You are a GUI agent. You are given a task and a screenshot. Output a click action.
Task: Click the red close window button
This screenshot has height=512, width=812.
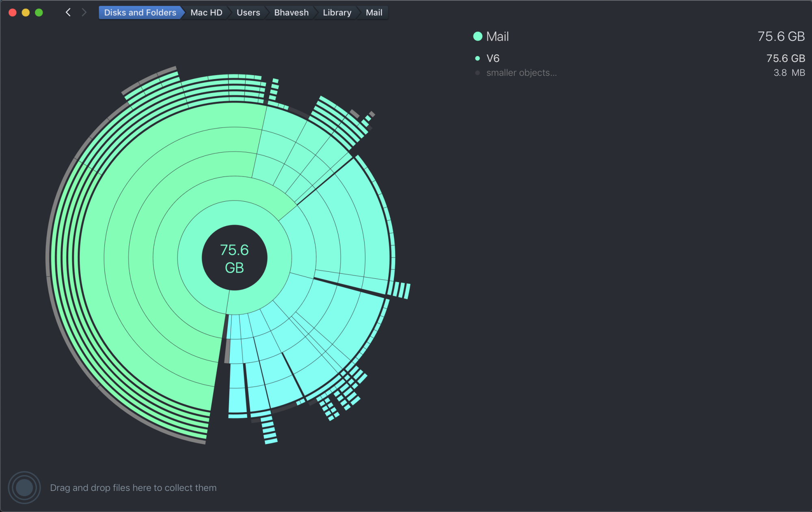click(x=13, y=13)
